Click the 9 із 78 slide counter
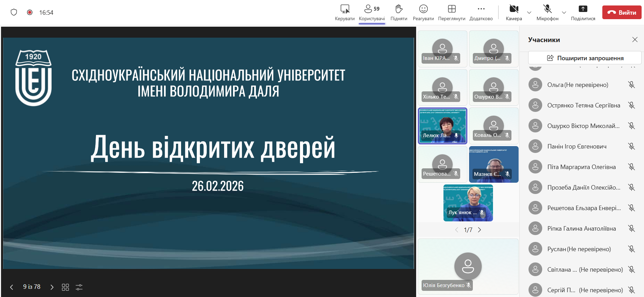 point(32,287)
